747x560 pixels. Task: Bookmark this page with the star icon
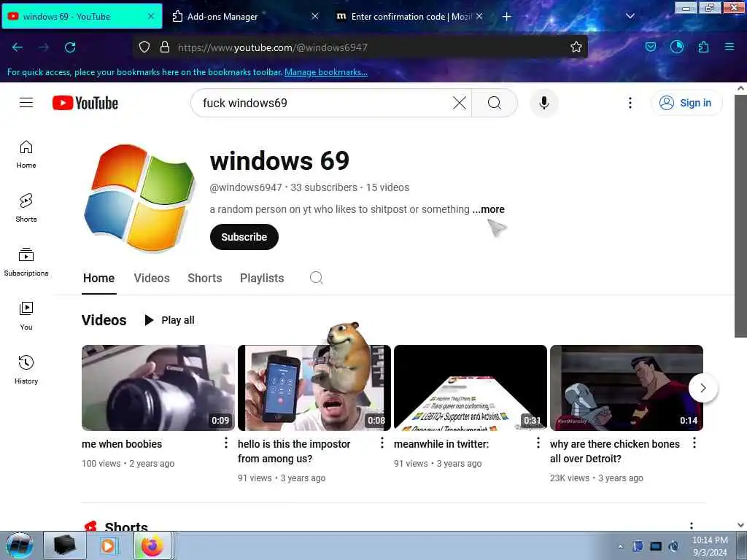576,47
